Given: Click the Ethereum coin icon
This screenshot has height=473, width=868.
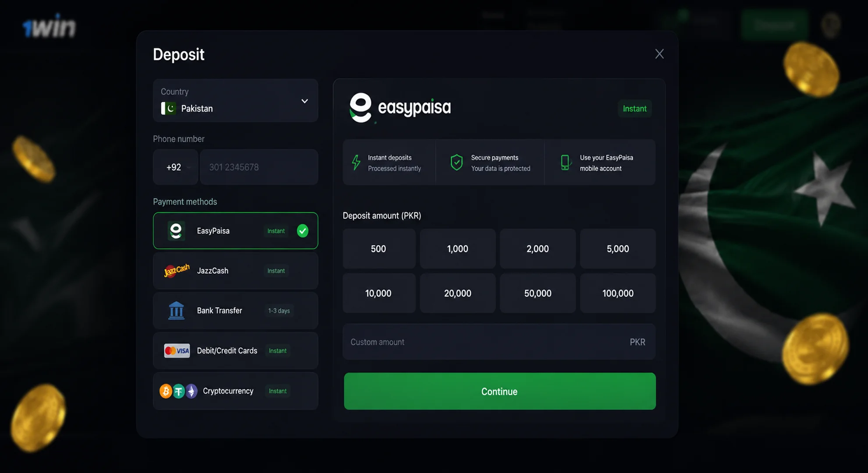Looking at the screenshot, I should pyautogui.click(x=191, y=391).
